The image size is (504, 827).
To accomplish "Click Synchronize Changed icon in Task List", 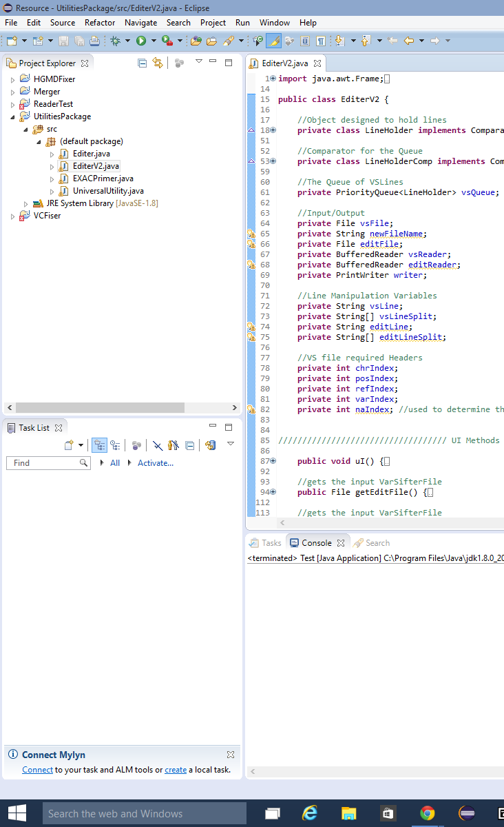I will [x=211, y=446].
